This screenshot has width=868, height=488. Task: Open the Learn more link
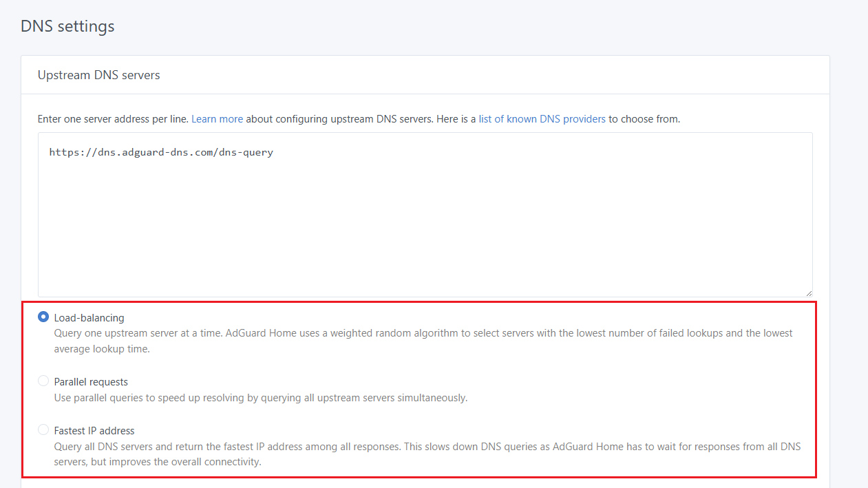tap(217, 119)
